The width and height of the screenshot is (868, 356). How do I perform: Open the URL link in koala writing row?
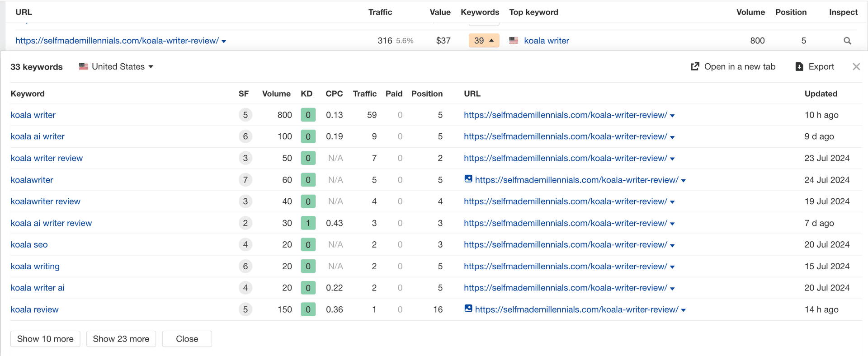coord(566,266)
